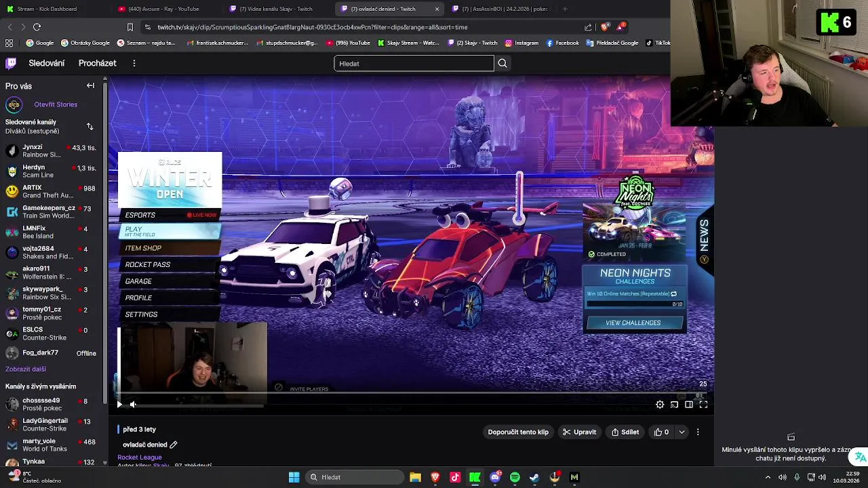This screenshot has width=868, height=488.
Task: Open the Windows Start button
Action: pos(294,477)
